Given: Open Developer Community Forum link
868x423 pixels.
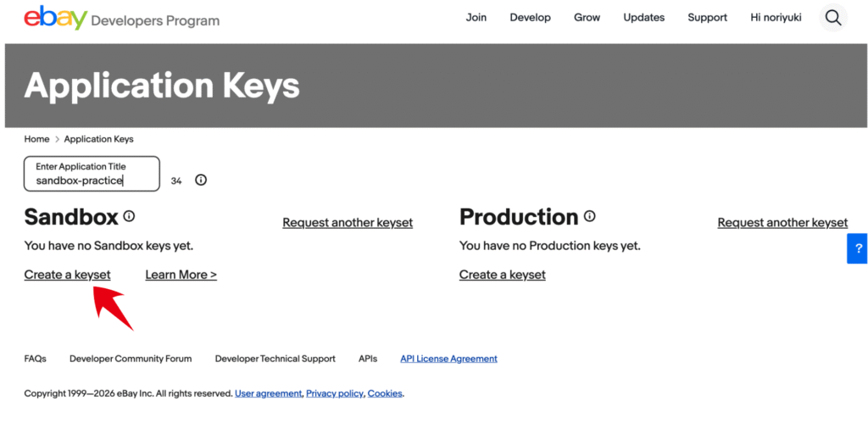Looking at the screenshot, I should [x=131, y=359].
